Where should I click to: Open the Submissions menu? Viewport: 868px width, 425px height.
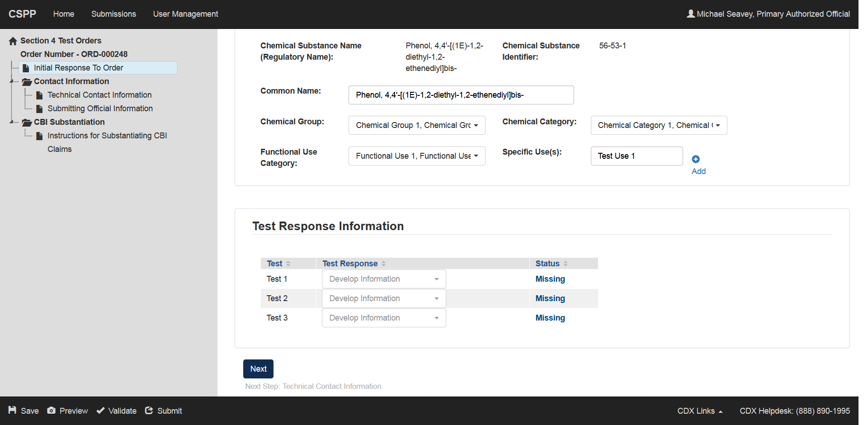click(113, 14)
